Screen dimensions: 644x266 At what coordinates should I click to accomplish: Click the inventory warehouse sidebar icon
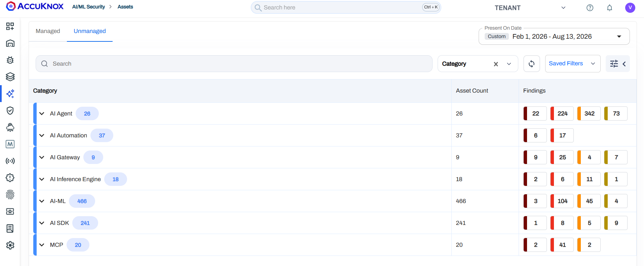click(10, 43)
